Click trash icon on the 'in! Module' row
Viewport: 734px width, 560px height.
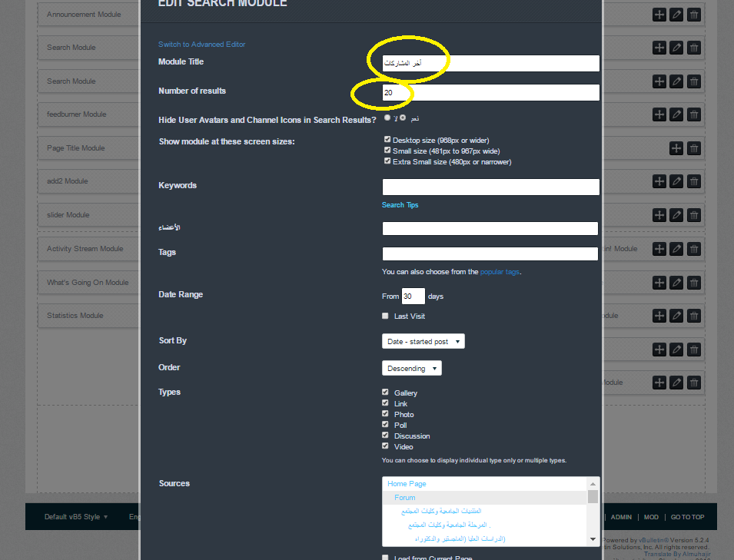pyautogui.click(x=694, y=249)
